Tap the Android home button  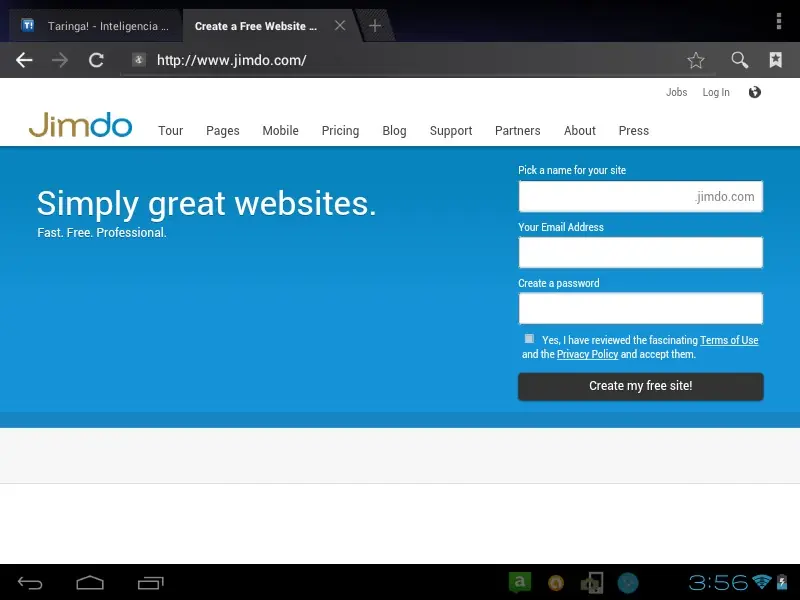(x=90, y=583)
